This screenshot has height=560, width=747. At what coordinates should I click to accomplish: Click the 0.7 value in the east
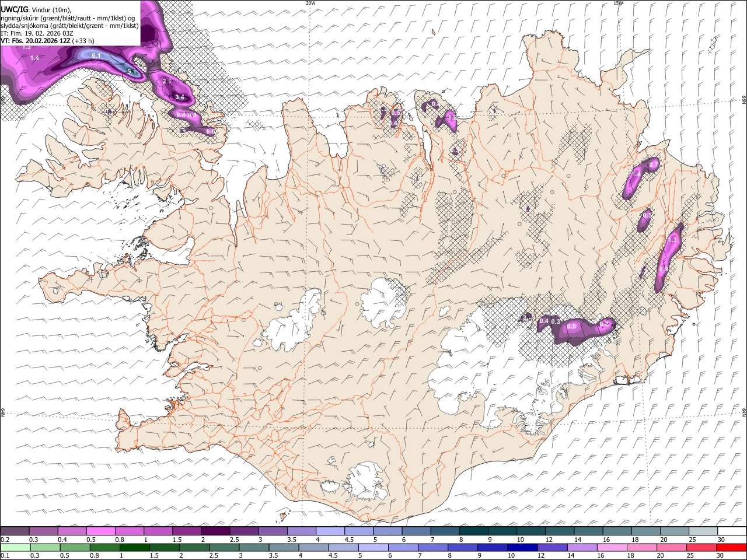654,165
